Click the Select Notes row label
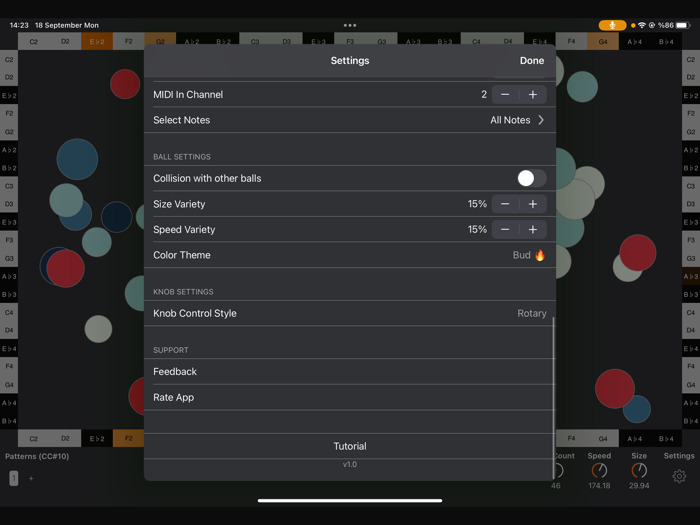The height and width of the screenshot is (525, 700). pyautogui.click(x=182, y=120)
